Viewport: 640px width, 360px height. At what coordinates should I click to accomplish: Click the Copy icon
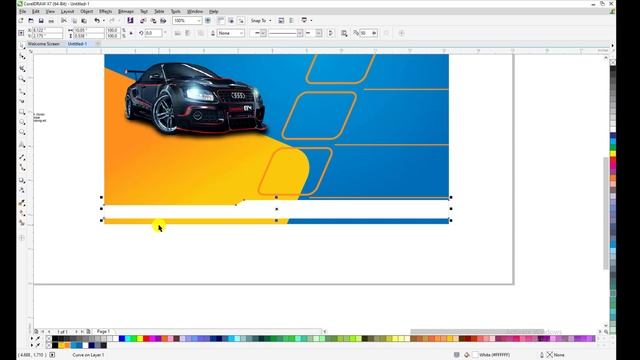74,20
